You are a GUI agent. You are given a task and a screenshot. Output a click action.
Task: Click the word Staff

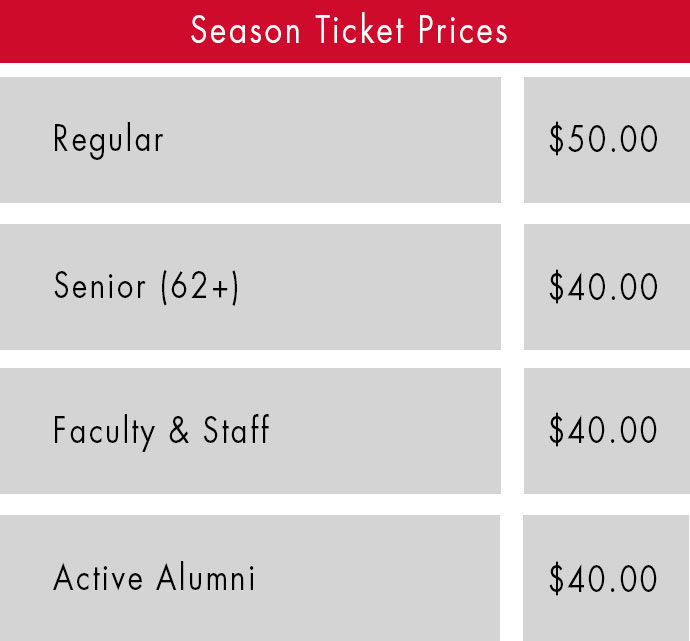coord(236,429)
